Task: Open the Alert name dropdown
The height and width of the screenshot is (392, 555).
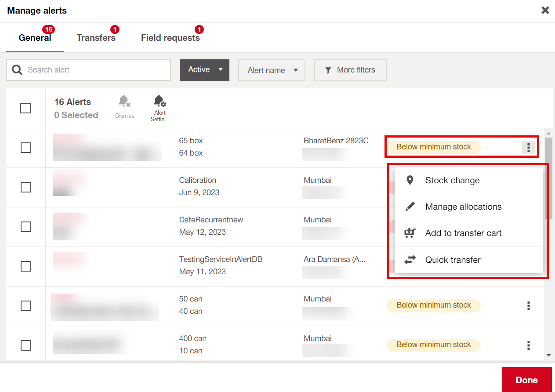Action: (272, 70)
